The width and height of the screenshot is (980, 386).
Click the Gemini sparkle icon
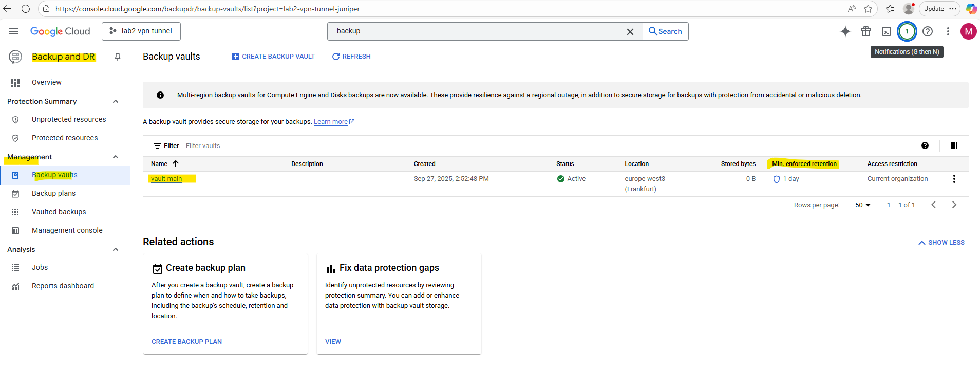pos(845,31)
